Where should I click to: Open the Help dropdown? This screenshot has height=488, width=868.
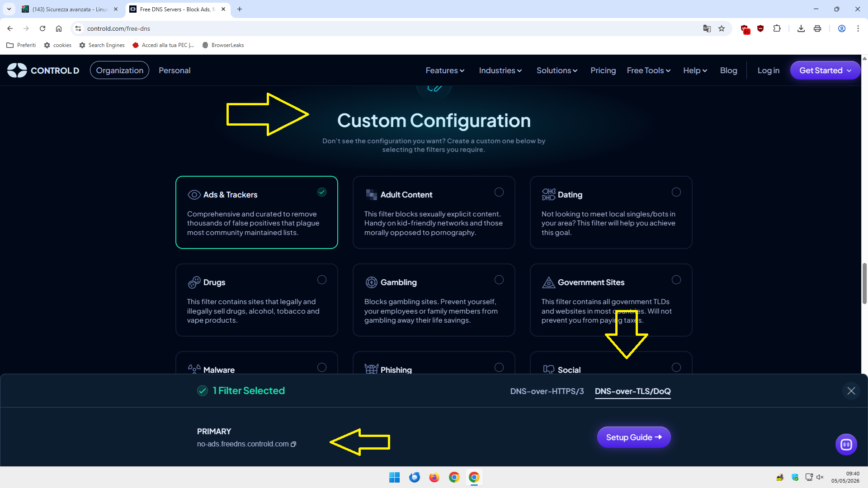695,70
